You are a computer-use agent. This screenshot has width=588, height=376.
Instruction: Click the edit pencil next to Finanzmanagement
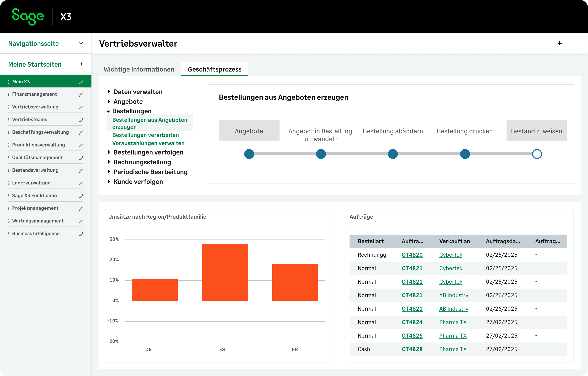click(x=81, y=95)
